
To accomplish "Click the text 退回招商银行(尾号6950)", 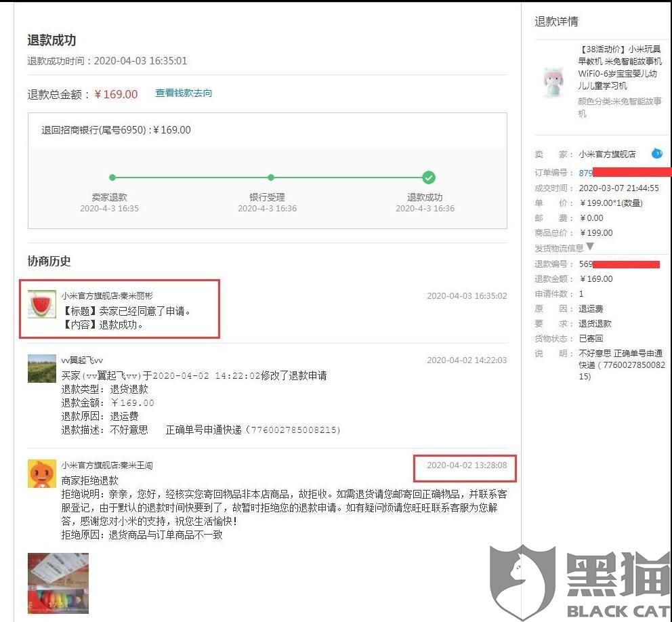I will click(x=94, y=130).
